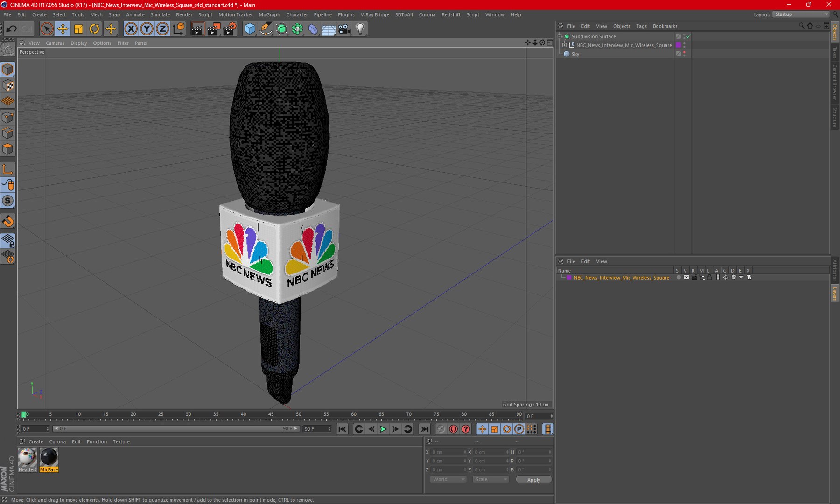Open the Tags menu in Object Manager
The image size is (840, 504).
pyautogui.click(x=641, y=26)
